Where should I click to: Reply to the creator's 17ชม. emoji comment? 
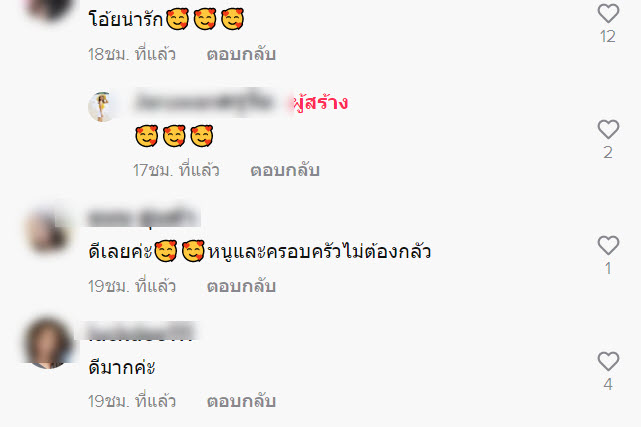(285, 170)
